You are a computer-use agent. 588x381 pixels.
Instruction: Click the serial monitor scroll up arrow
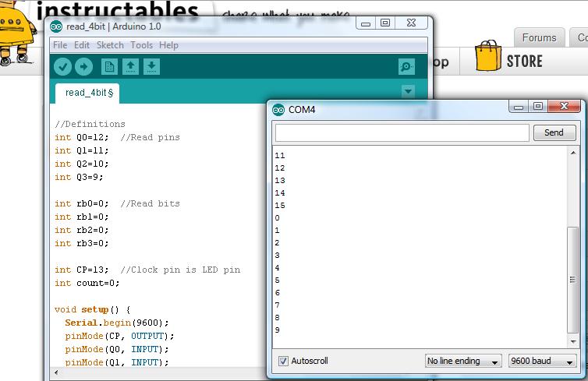(573, 153)
